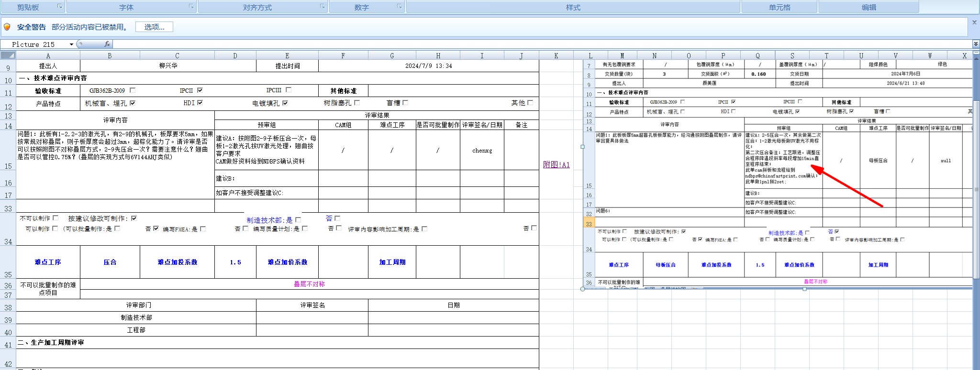Click the 建议B: cell in row 16

pyautogui.click(x=267, y=178)
